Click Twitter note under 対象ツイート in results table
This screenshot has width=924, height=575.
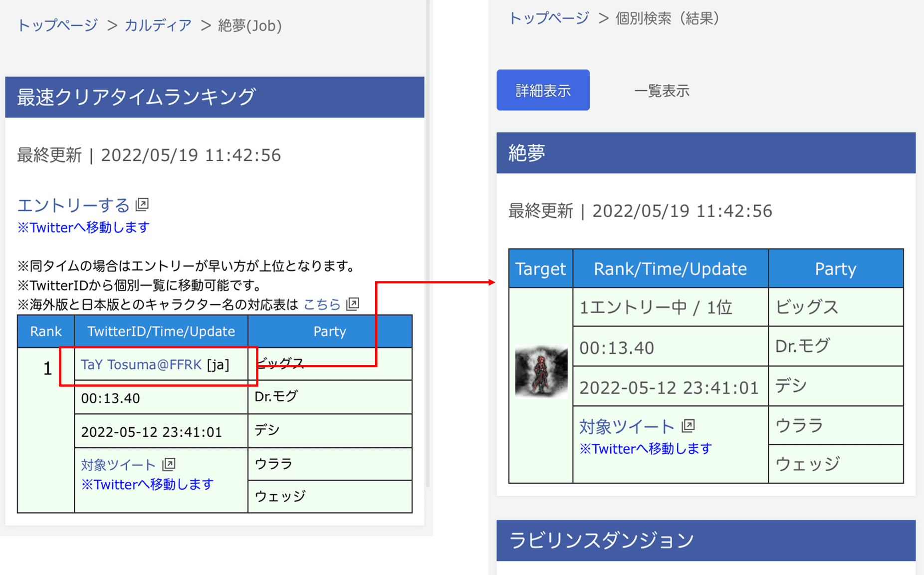pyautogui.click(x=645, y=449)
